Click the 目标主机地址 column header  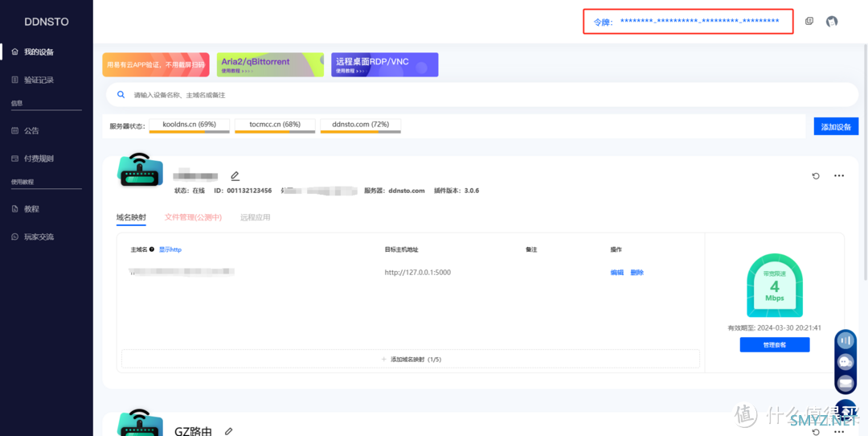click(x=401, y=249)
